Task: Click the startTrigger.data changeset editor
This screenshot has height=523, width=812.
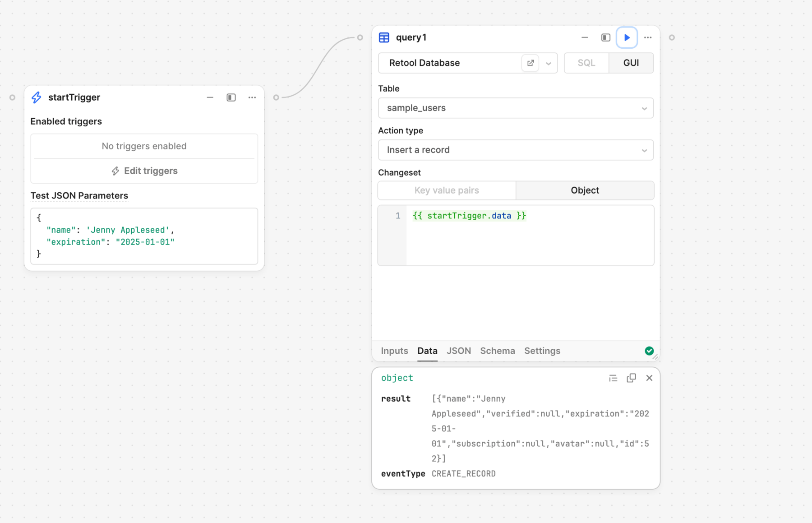Action: pyautogui.click(x=516, y=236)
